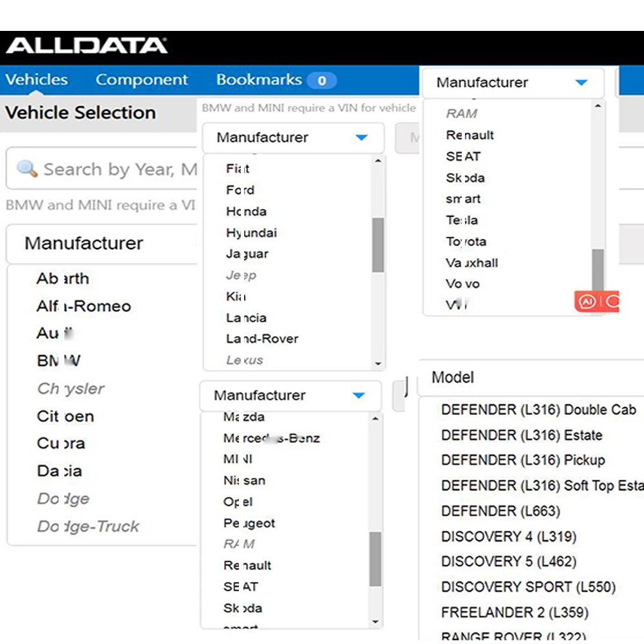Click the red AI assistant icon

pyautogui.click(x=587, y=302)
